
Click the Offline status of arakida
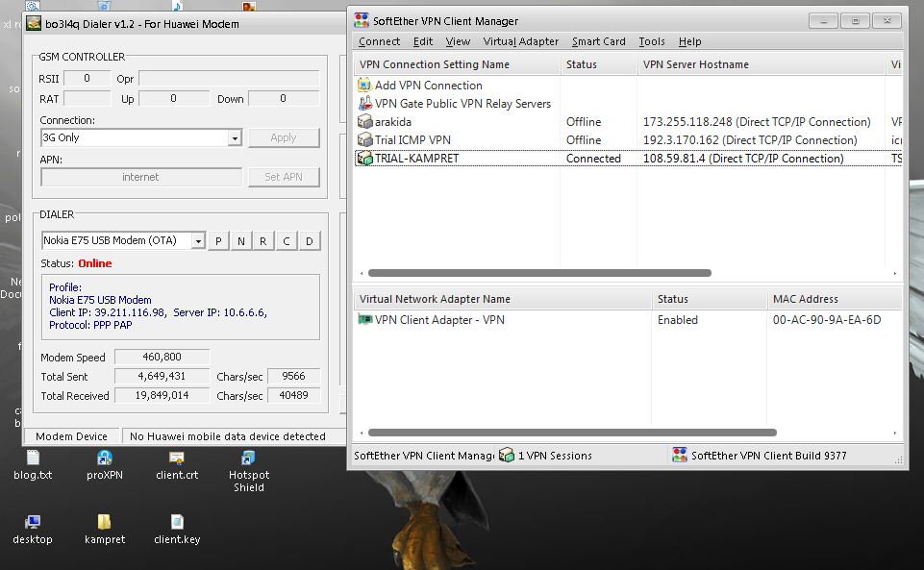coord(584,122)
